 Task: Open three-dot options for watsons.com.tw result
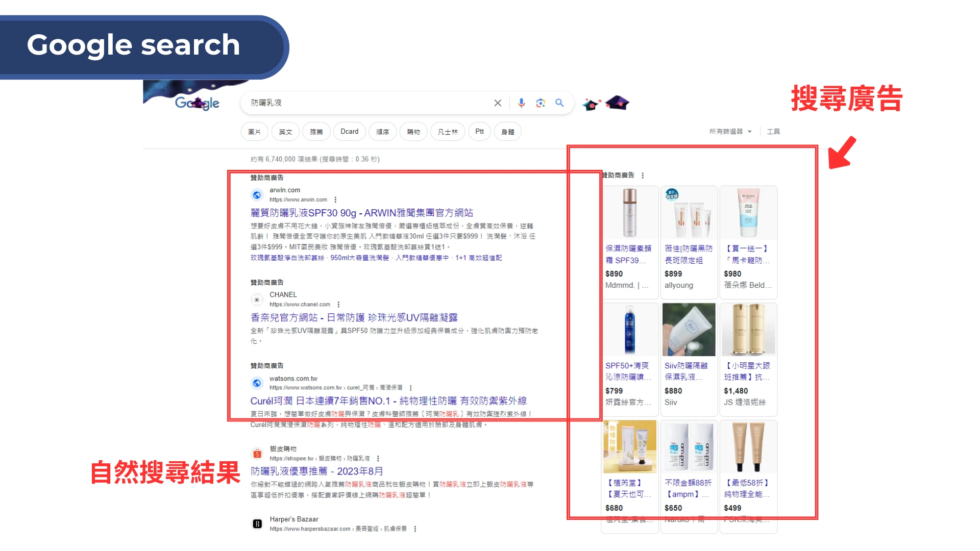click(411, 388)
